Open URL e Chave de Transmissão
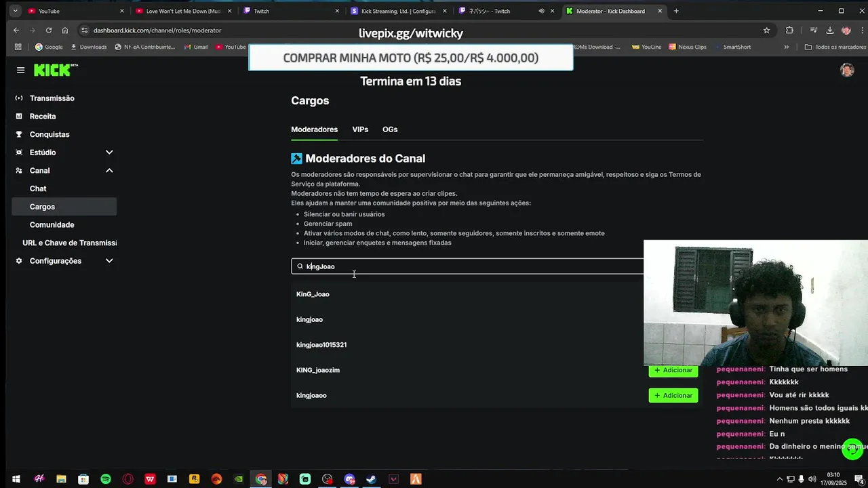 69,243
